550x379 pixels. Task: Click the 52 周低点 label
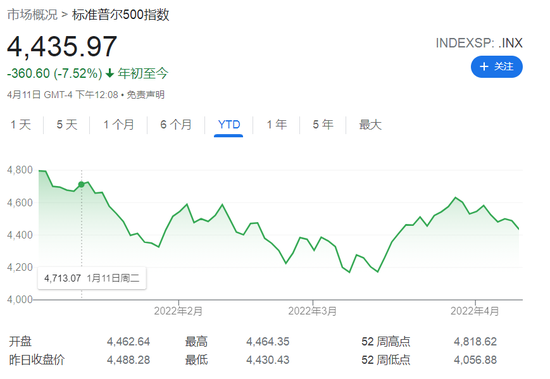[x=386, y=360]
